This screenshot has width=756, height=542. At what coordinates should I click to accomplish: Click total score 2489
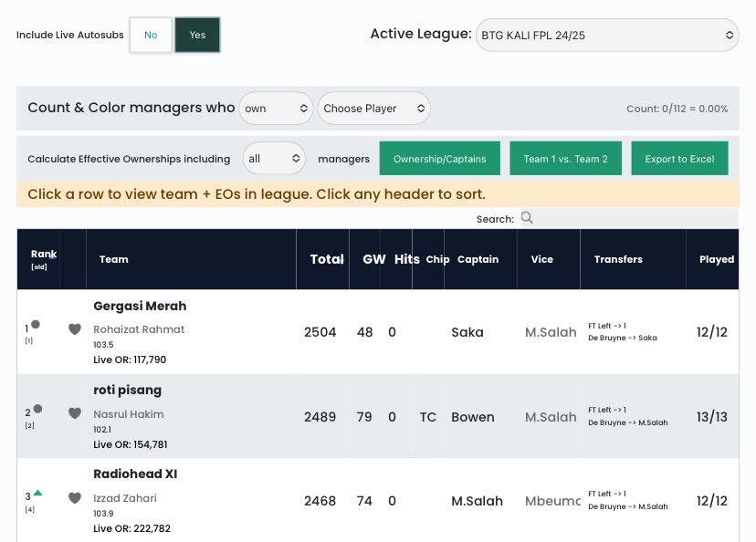(x=320, y=417)
